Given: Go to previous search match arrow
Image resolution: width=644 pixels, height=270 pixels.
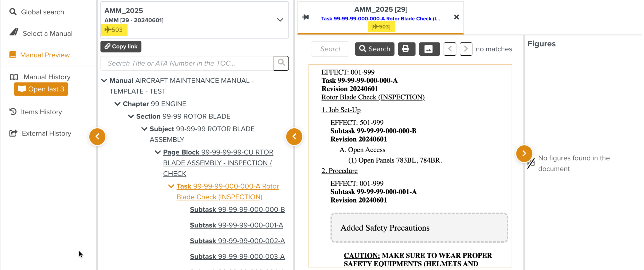Looking at the screenshot, I should click(450, 49).
